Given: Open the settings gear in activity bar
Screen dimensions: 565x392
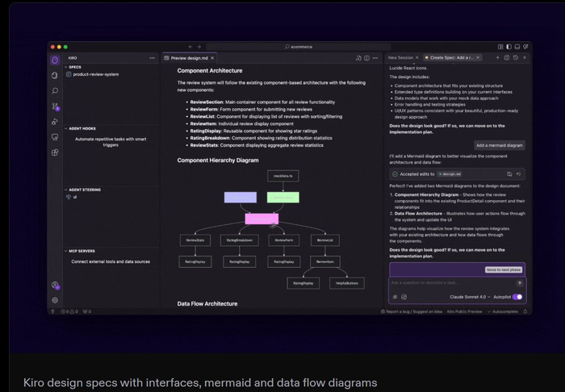Looking at the screenshot, I should tap(55, 300).
